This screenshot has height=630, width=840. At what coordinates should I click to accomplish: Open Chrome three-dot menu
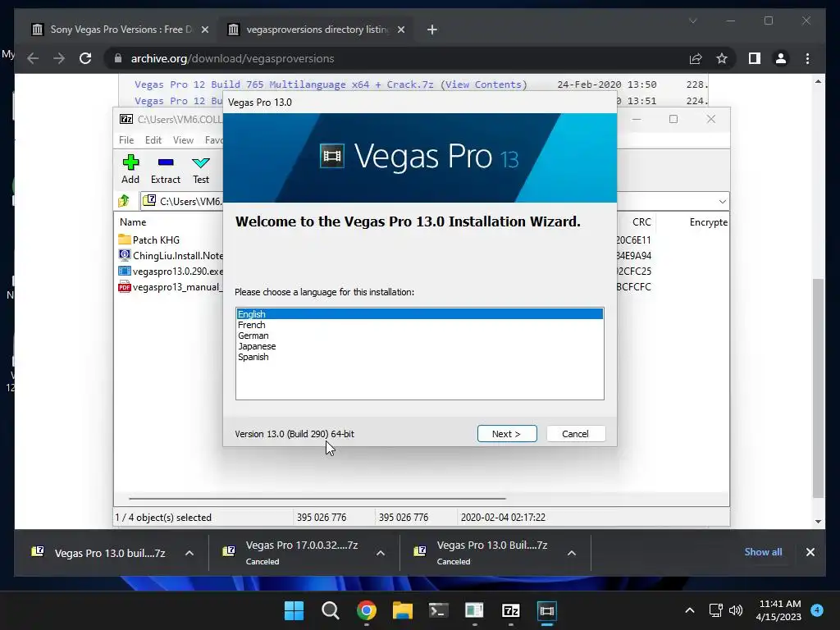[x=807, y=58]
